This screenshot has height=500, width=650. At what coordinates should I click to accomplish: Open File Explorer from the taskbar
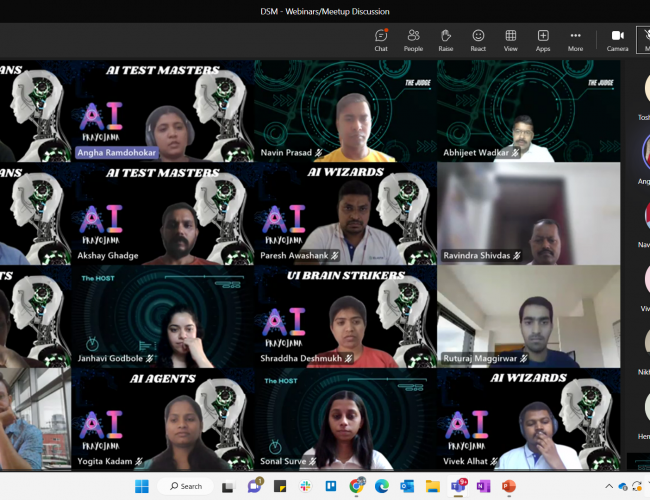coord(432,486)
